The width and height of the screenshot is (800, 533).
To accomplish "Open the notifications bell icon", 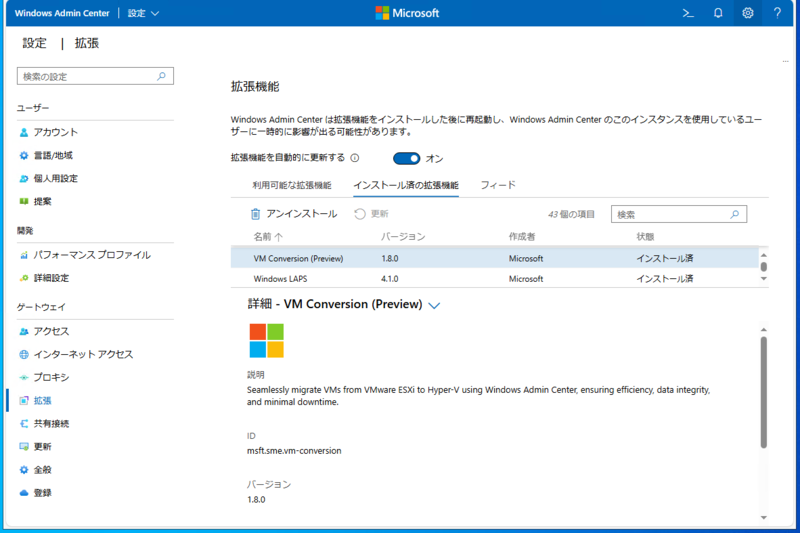I will click(x=718, y=13).
